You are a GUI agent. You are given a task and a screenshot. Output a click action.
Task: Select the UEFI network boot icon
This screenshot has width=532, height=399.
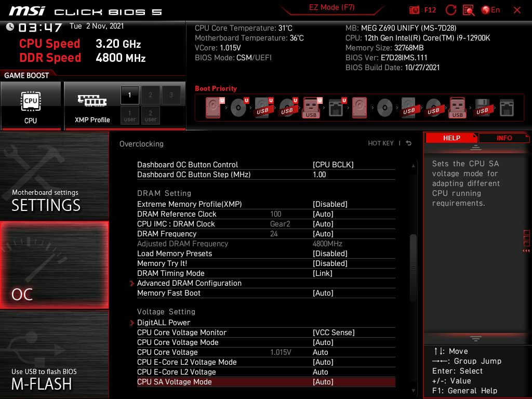pos(337,108)
